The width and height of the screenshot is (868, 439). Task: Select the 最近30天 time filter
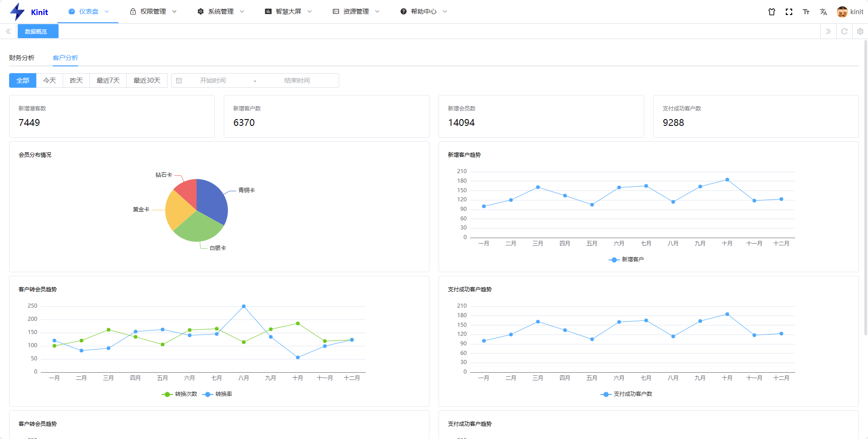pyautogui.click(x=147, y=80)
